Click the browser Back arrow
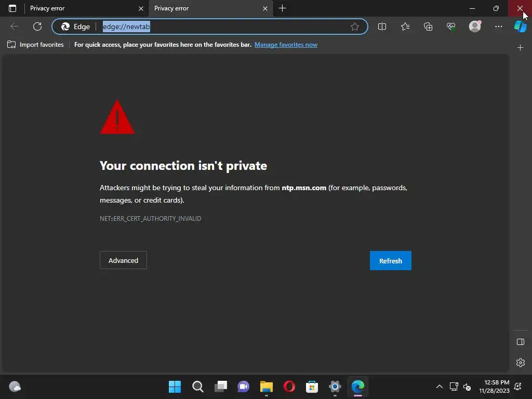532x399 pixels. coord(14,26)
